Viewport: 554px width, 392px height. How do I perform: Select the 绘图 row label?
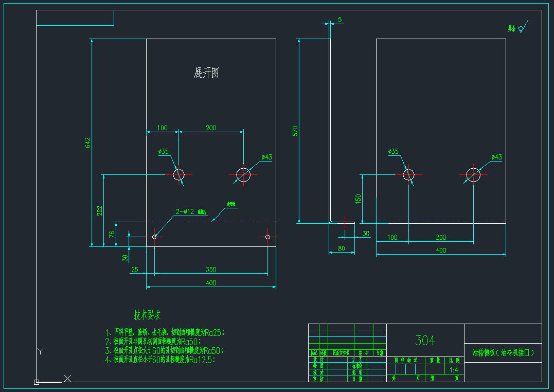point(318,366)
